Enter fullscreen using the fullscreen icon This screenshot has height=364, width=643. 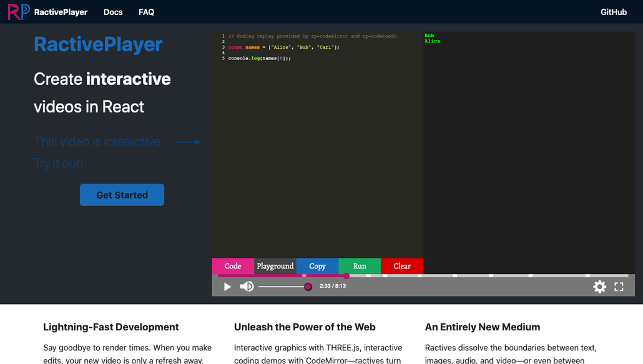(x=619, y=287)
